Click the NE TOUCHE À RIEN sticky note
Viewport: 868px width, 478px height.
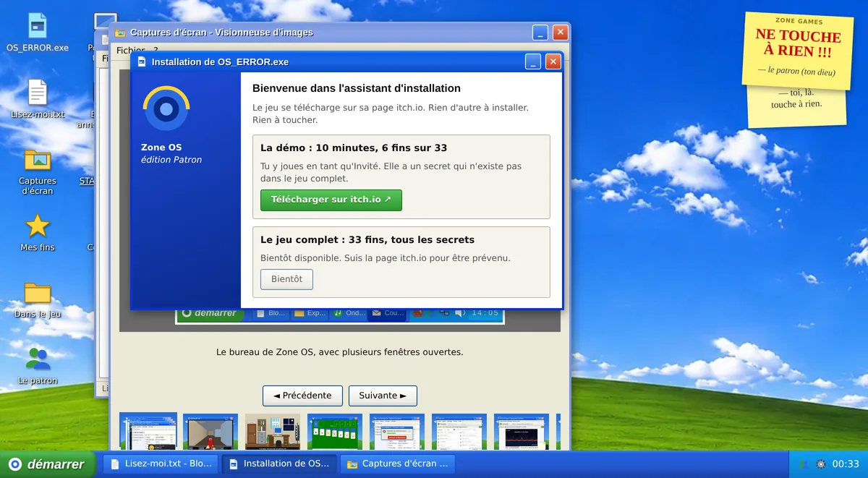click(x=799, y=50)
